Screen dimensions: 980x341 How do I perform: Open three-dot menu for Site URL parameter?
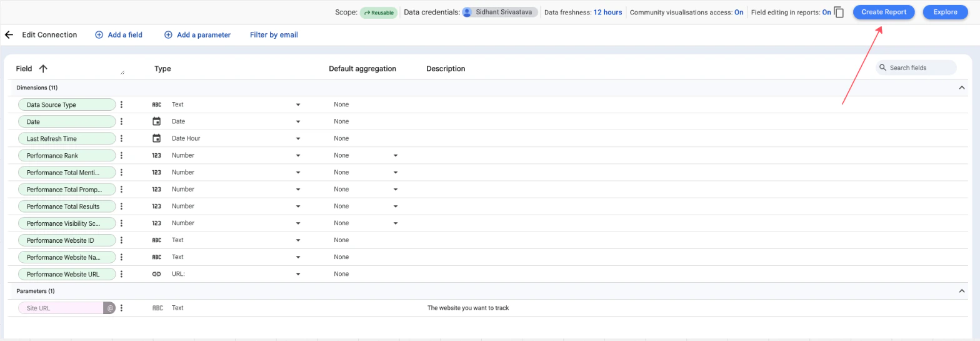pyautogui.click(x=122, y=308)
